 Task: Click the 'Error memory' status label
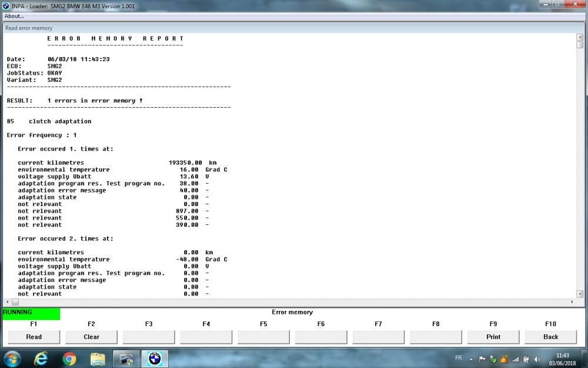click(x=292, y=312)
